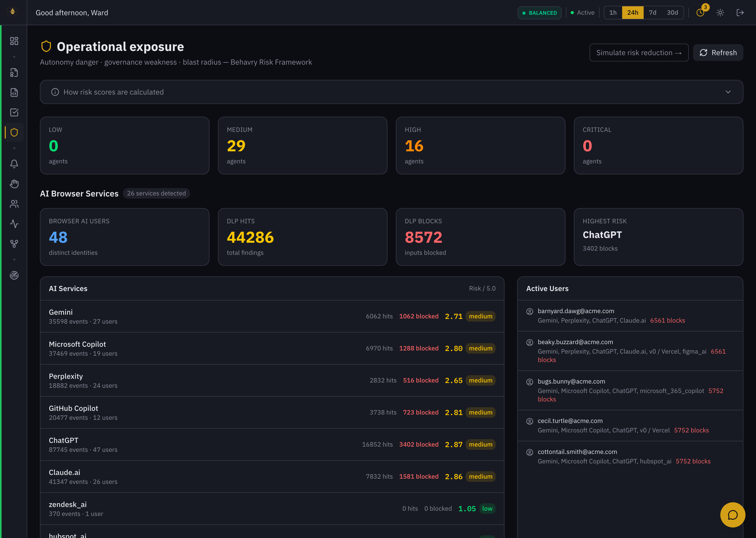Open the LOW agents card
Screen dimensions: 756x538
(124, 146)
